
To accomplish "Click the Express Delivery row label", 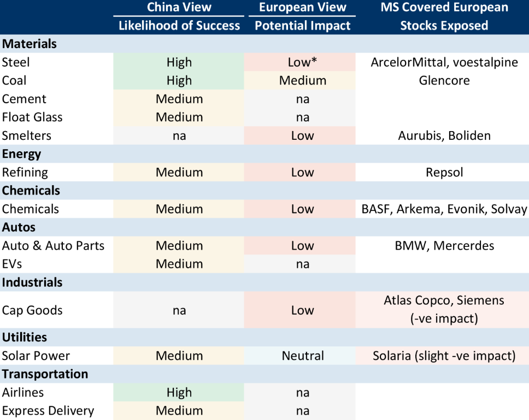I will pos(48,411).
